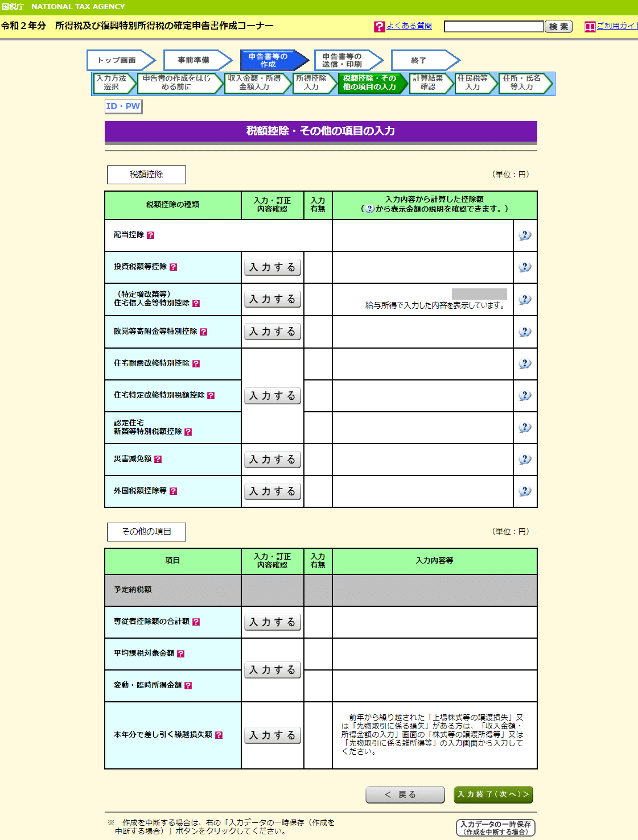Image resolution: width=638 pixels, height=840 pixels.
Task: Click help icon beside 住宅借入金等特別控除
Action: pos(196,303)
